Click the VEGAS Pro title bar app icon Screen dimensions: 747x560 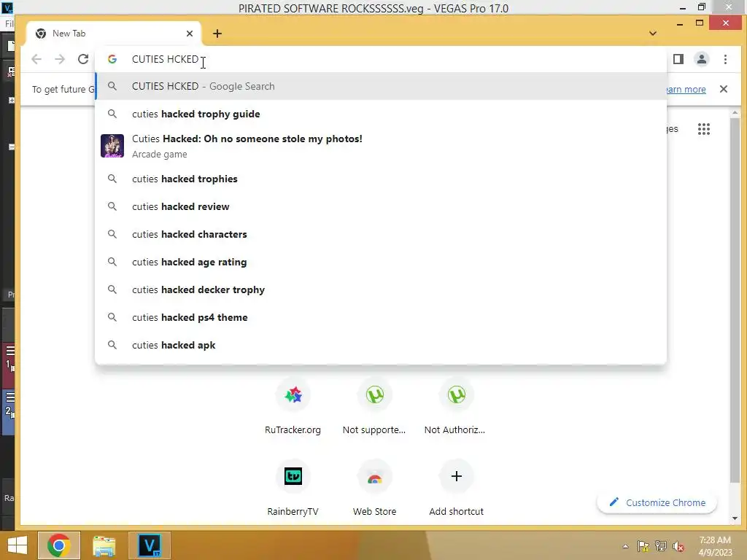[7, 7]
